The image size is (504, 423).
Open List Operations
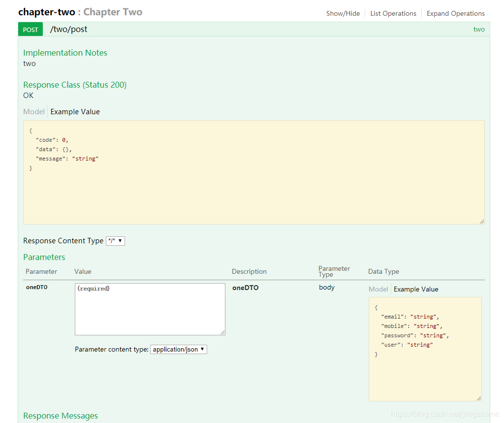(x=393, y=13)
